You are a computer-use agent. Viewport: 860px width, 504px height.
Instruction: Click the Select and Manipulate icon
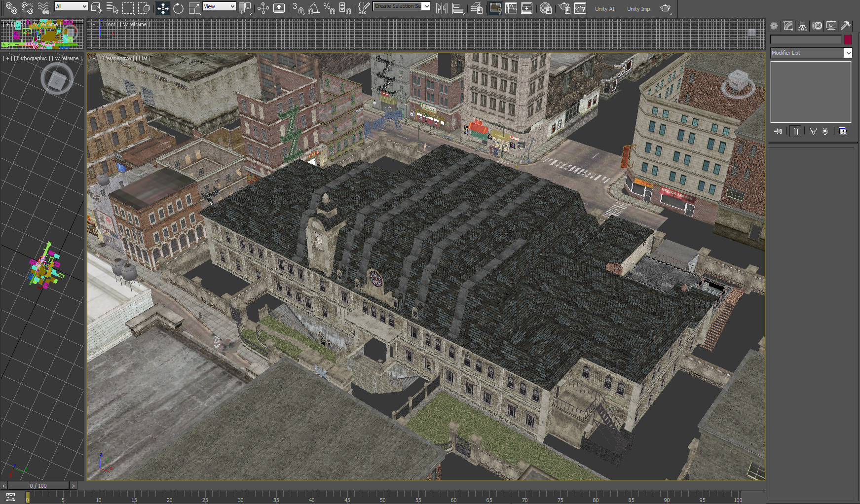click(x=263, y=8)
